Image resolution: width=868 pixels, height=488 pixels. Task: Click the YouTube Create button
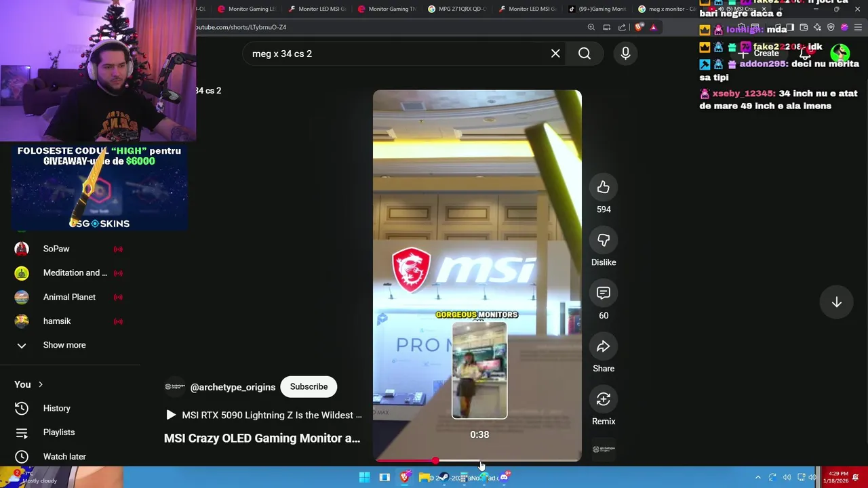(761, 54)
